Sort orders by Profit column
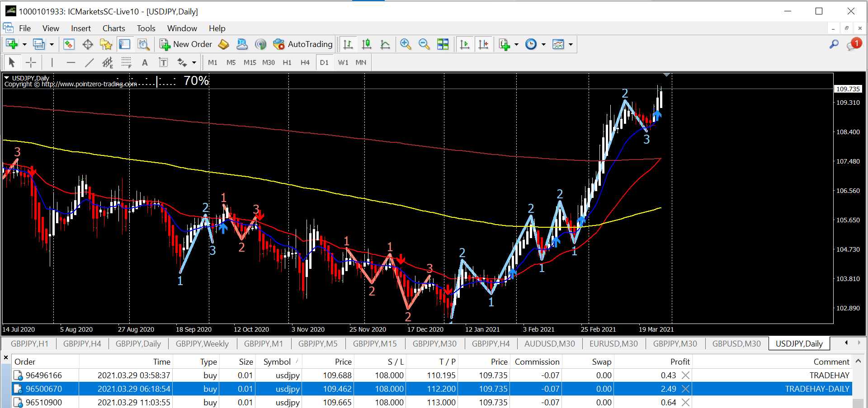868x408 pixels. tap(652, 361)
